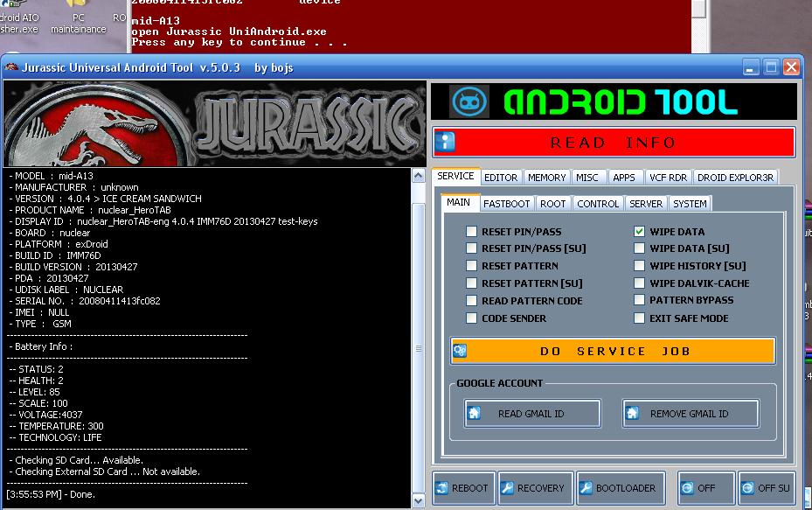Click the REBOOT icon button

coord(441,488)
